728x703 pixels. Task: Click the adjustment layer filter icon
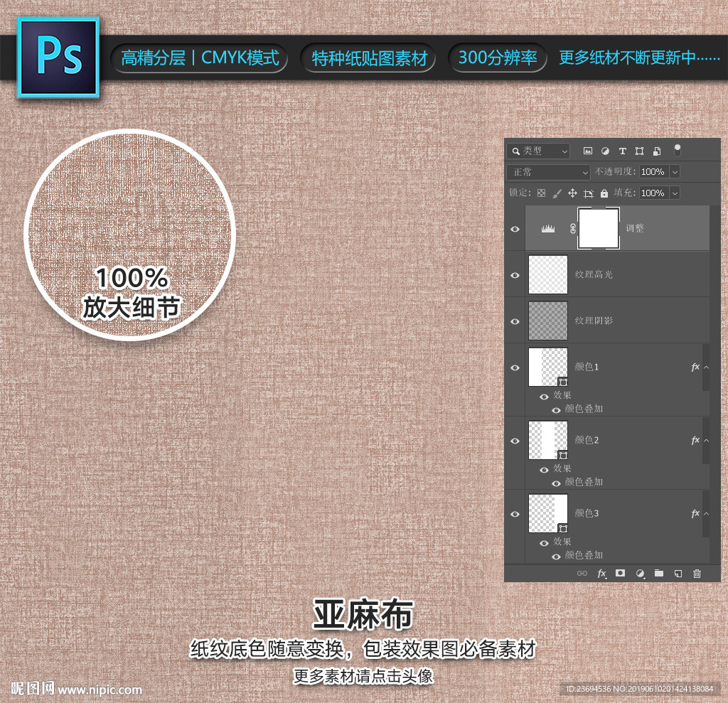point(605,151)
